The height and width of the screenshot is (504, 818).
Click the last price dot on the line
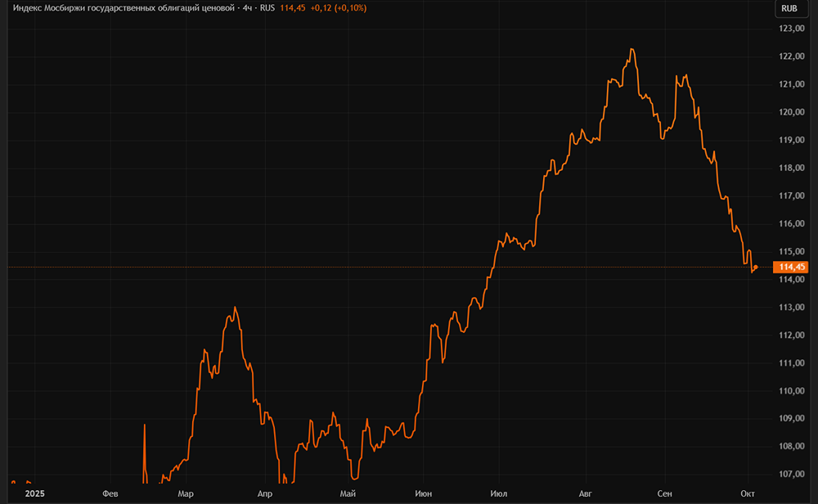point(755,267)
